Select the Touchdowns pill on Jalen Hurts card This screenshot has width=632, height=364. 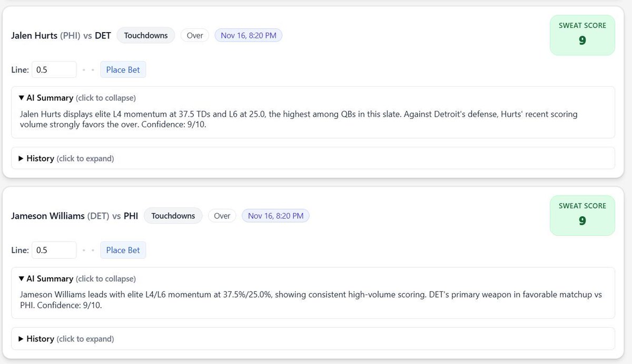(145, 35)
